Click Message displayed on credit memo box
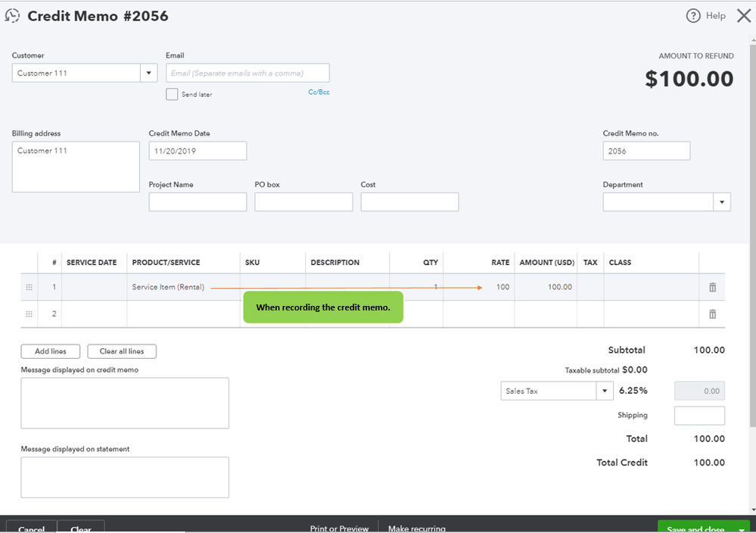This screenshot has width=756, height=533. coord(125,404)
